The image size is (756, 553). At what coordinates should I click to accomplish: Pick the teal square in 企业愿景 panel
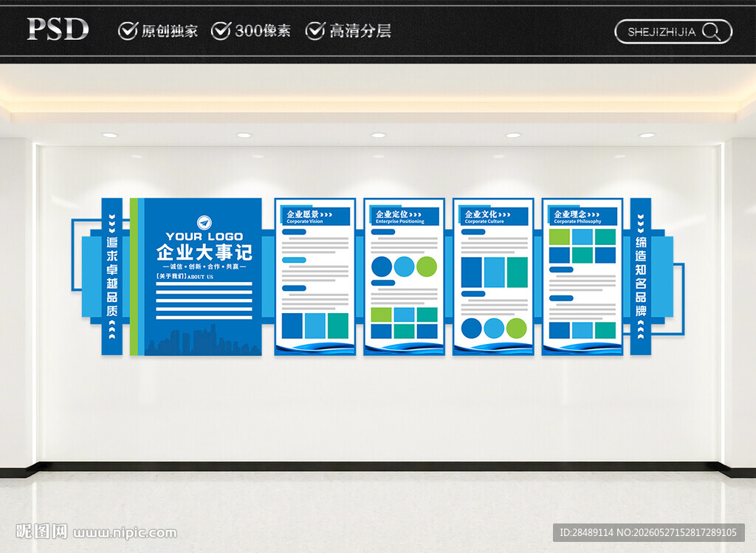point(338,326)
